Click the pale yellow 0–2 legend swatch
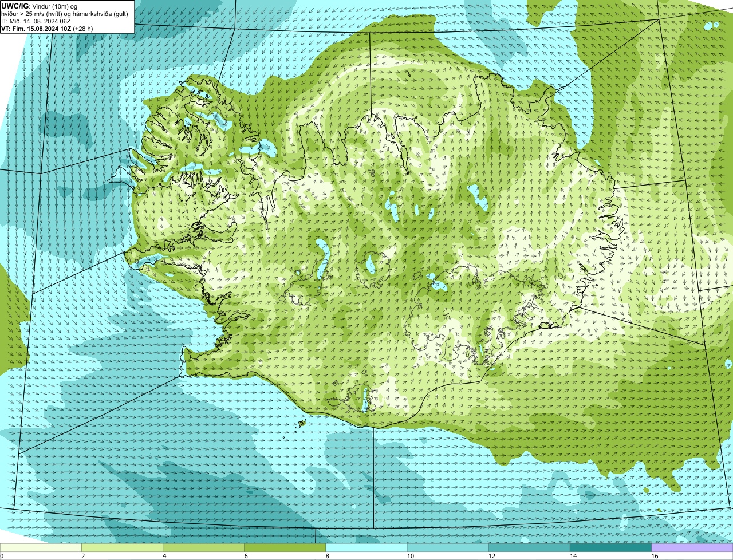 (x=41, y=548)
